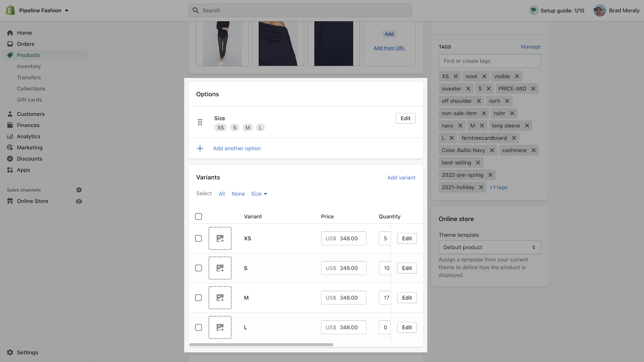Edit the L variant
The height and width of the screenshot is (362, 644).
pos(407,327)
